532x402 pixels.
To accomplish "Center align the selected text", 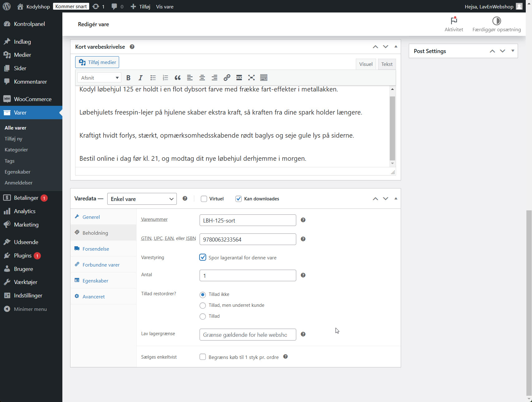I will pos(202,77).
